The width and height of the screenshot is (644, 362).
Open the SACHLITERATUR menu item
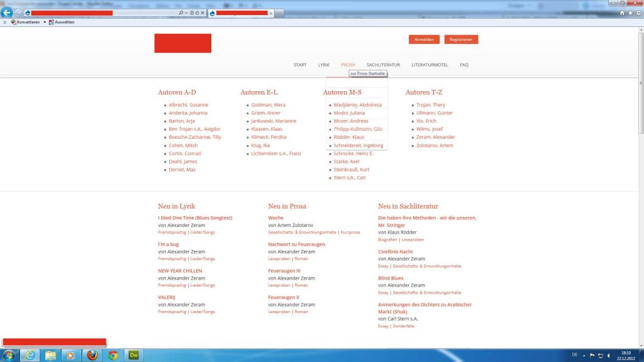[383, 65]
